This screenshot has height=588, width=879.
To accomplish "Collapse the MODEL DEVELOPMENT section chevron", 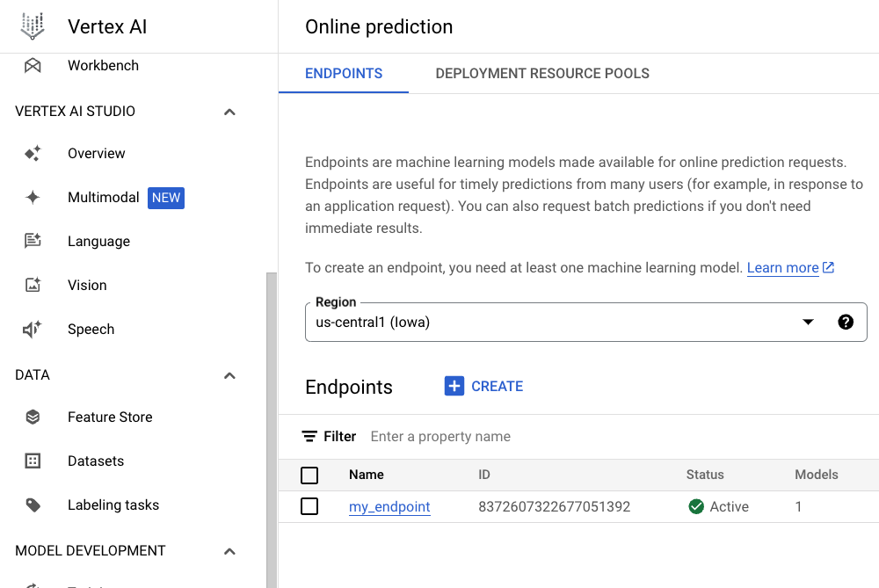I will [x=229, y=551].
